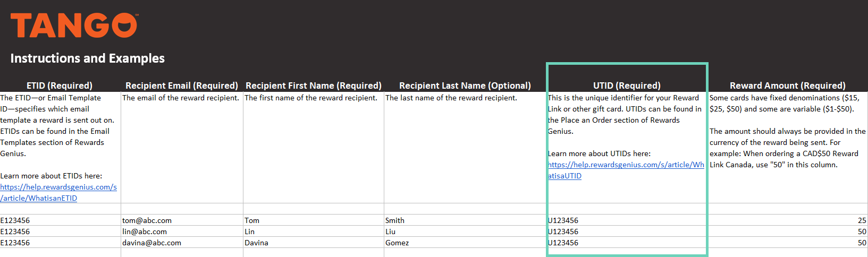868x257 pixels.
Task: Click the Instructions and Examples heading
Action: coord(88,58)
